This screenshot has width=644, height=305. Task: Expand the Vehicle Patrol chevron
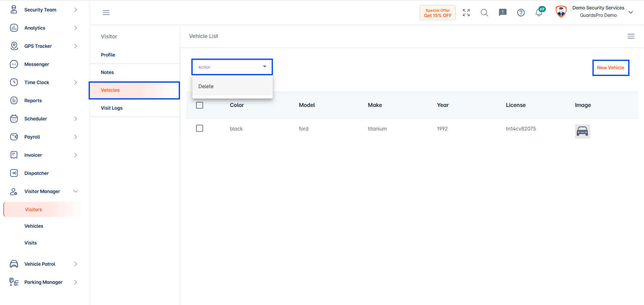(76, 264)
